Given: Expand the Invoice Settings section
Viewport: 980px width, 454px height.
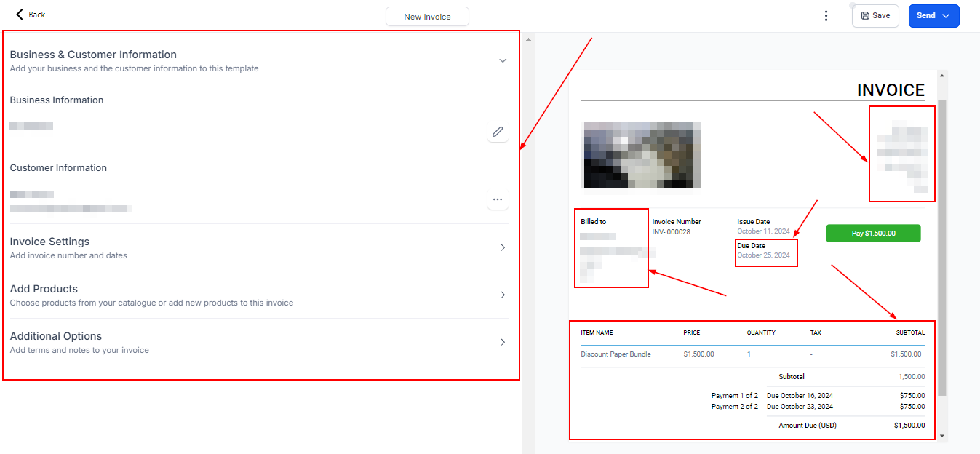Looking at the screenshot, I should click(x=503, y=247).
